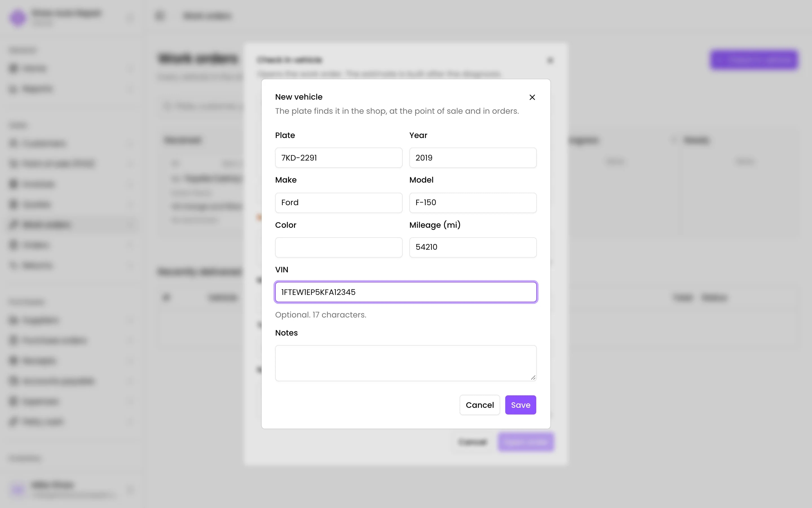Click the Plate input field
This screenshot has height=508, width=812.
tap(339, 157)
